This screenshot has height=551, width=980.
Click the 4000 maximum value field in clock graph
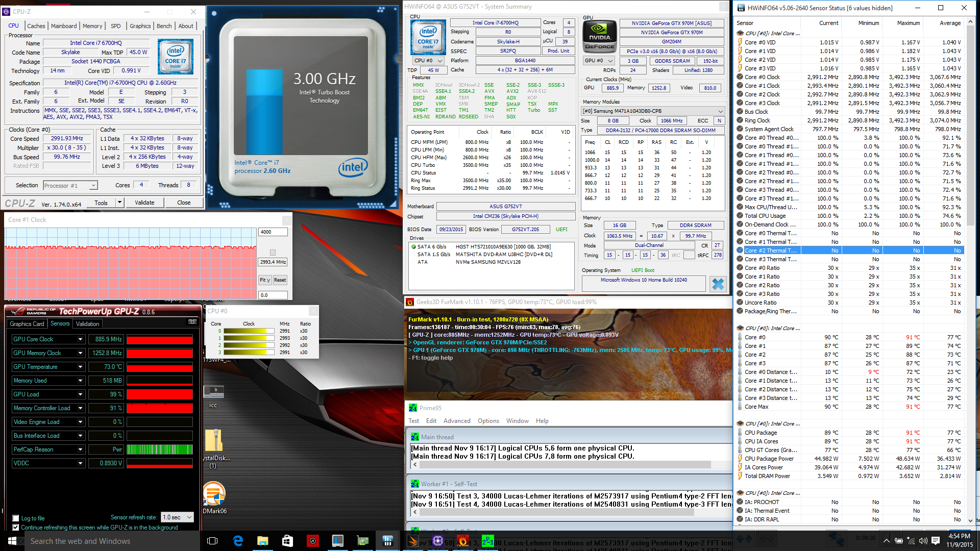273,232
